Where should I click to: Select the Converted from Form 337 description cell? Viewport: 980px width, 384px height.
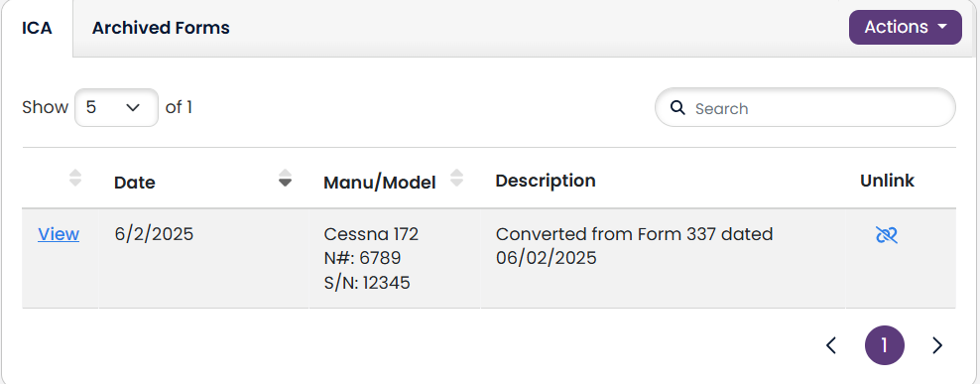point(663,258)
